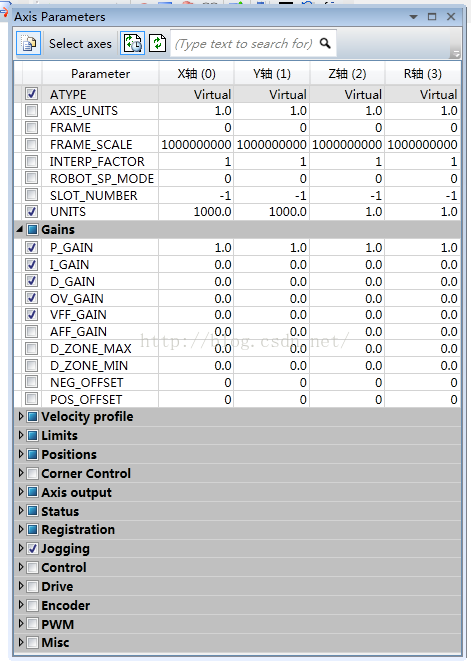Click the Z轴 (2) column header
471x661 pixels.
[x=347, y=74]
